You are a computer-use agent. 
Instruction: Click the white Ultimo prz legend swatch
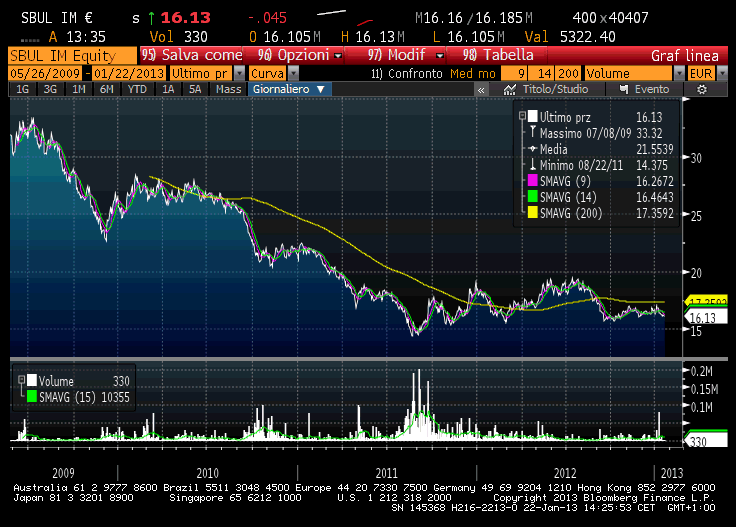click(533, 116)
